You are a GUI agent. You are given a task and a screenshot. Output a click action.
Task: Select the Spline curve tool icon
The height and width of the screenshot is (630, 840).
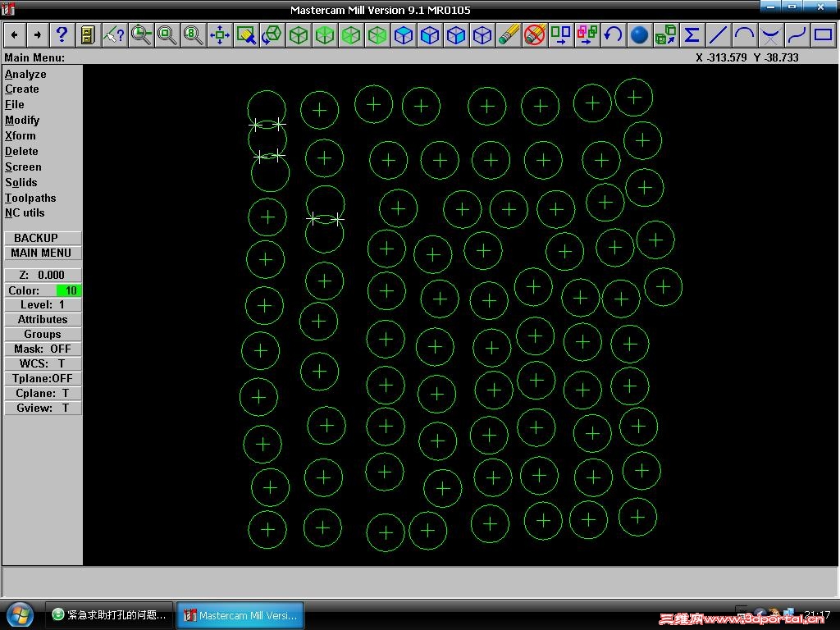[x=797, y=35]
